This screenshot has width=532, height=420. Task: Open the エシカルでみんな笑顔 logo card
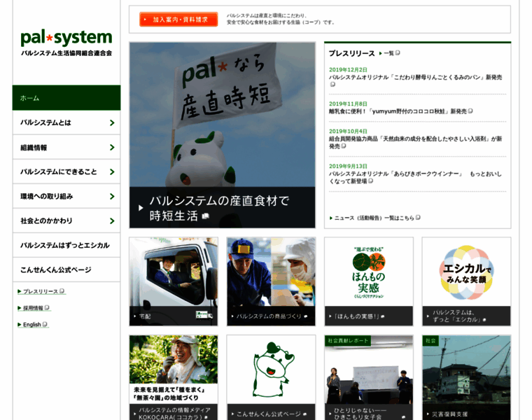pyautogui.click(x=466, y=272)
